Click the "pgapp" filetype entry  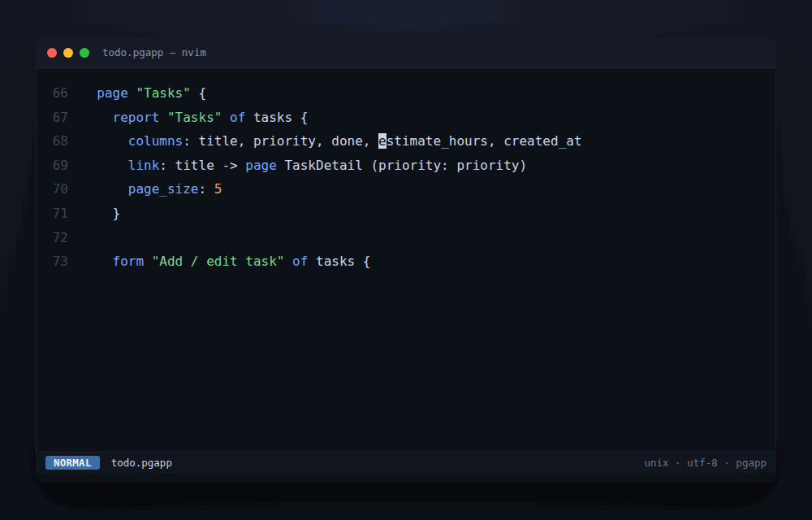(x=750, y=463)
